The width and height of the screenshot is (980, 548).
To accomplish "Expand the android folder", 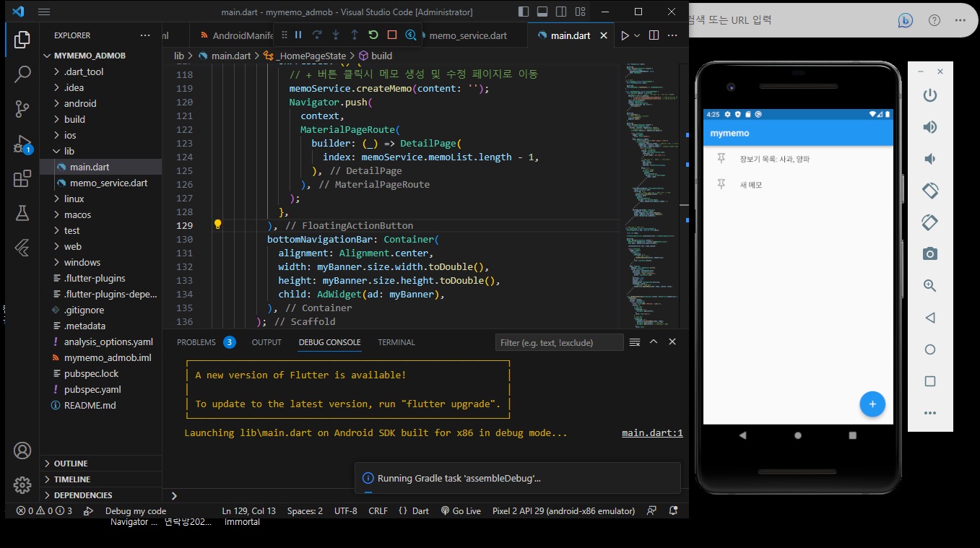I will [80, 103].
